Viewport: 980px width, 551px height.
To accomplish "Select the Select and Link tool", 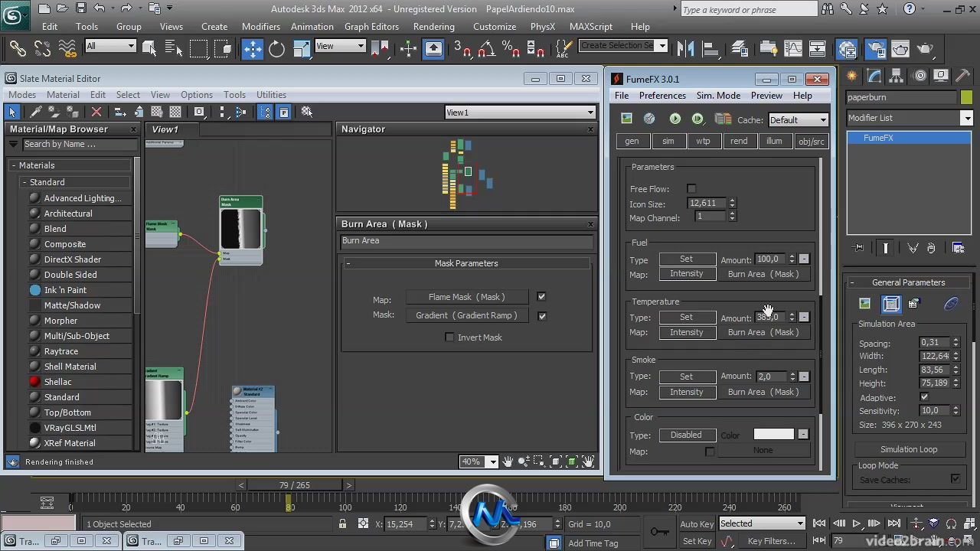I will (17, 49).
